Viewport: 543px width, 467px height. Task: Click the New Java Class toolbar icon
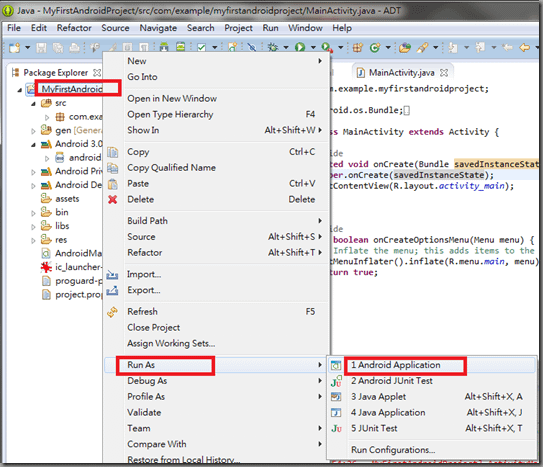375,47
